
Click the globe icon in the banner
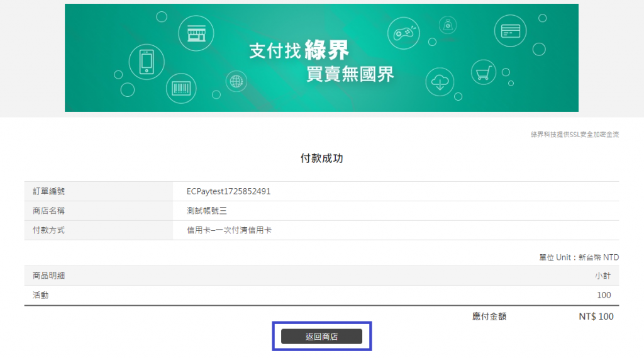[236, 81]
